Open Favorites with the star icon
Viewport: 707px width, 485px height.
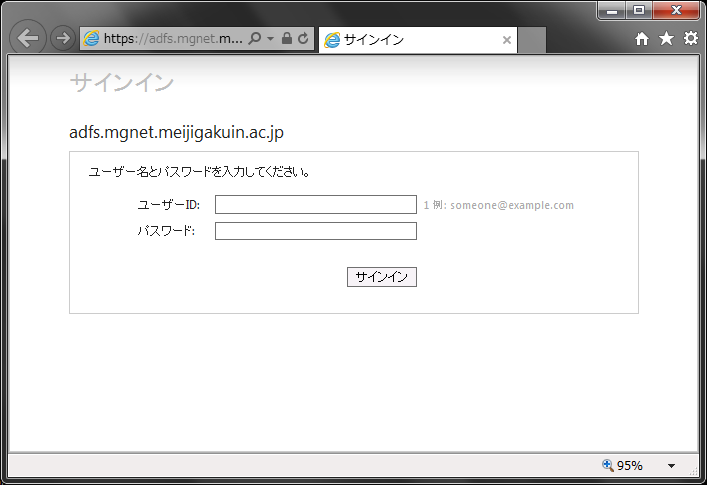click(666, 39)
